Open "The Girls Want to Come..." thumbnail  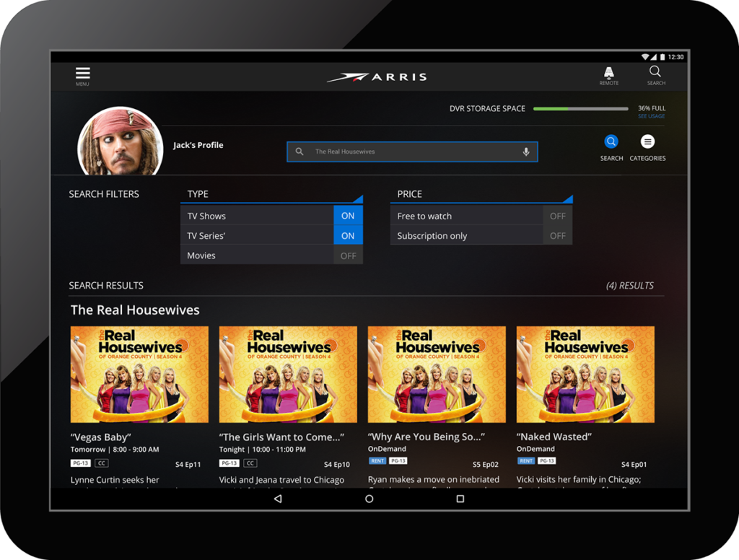click(288, 375)
